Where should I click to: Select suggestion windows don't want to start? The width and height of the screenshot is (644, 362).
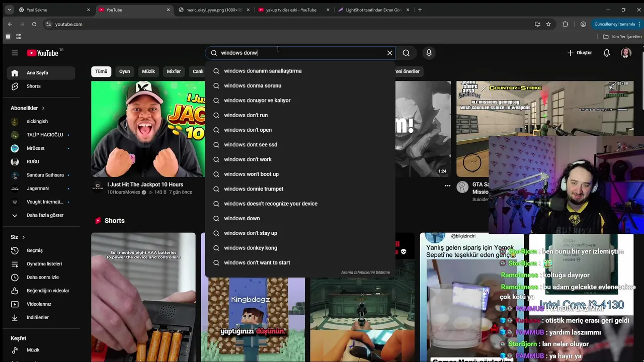click(x=300, y=262)
